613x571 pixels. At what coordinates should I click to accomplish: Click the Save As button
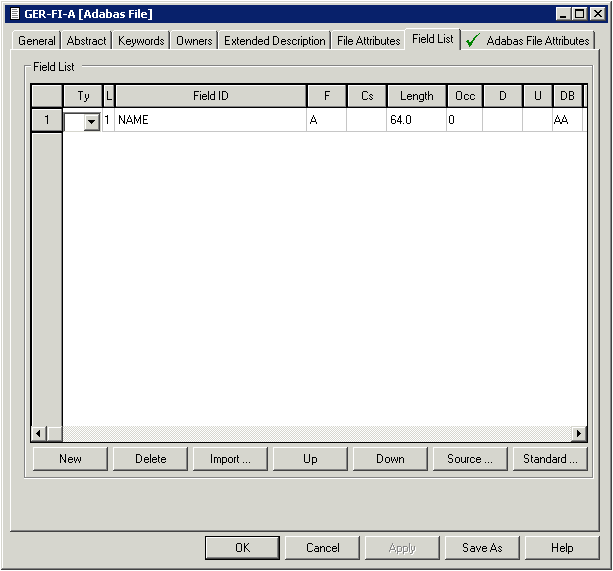[x=482, y=548]
